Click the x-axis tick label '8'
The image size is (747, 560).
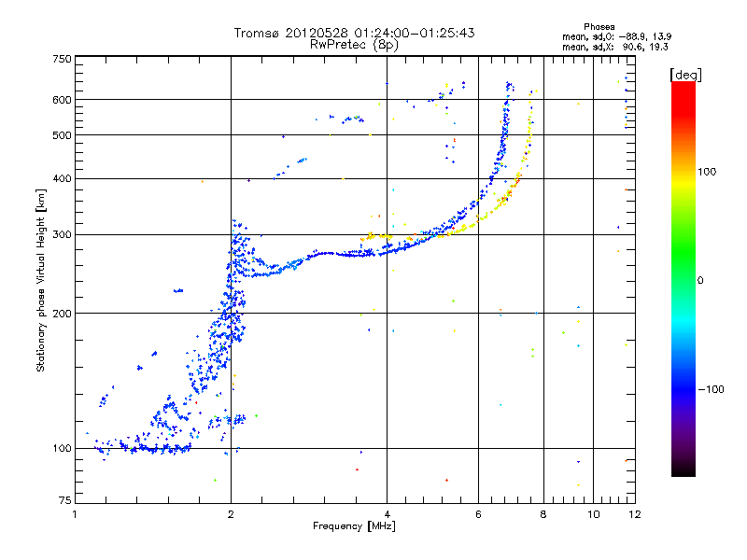543,514
